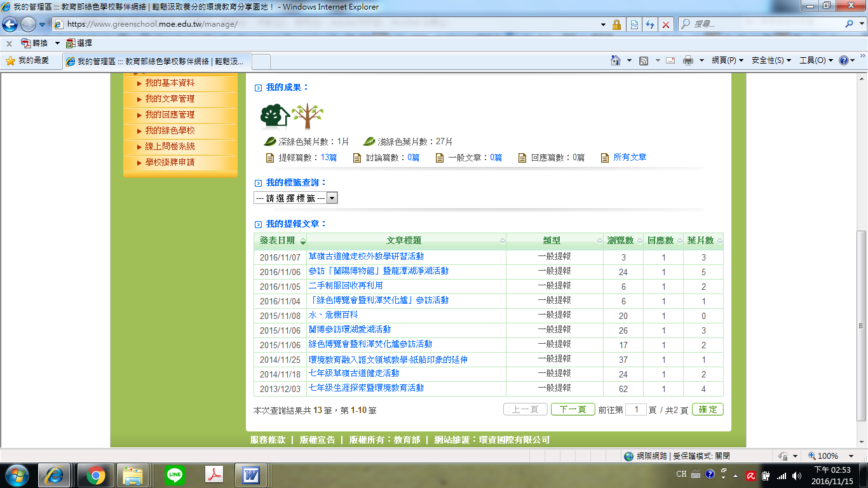Viewport: 868px width, 488px height.
Task: Click the refresh page icon in address bar
Action: (x=649, y=24)
